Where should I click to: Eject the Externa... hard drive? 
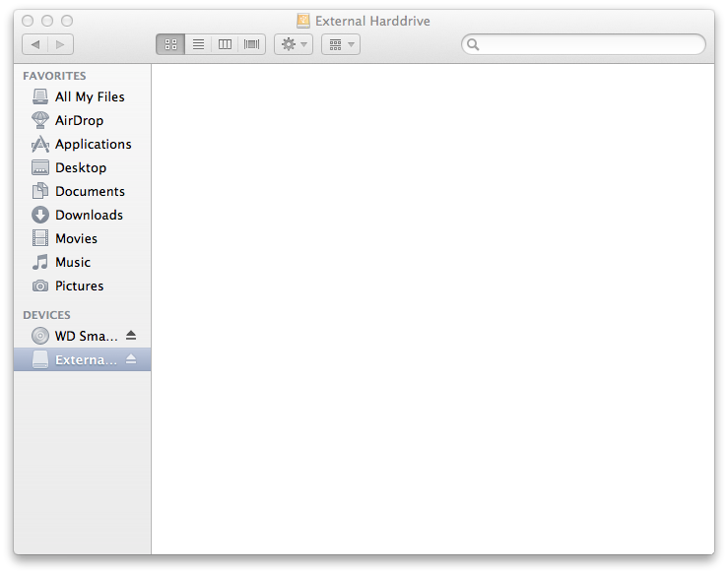point(131,359)
